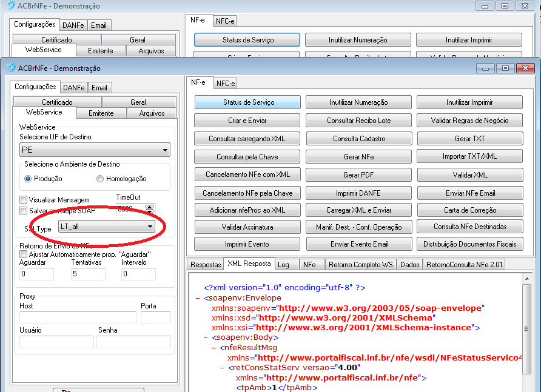Click Imprimir Evento button
The height and width of the screenshot is (392, 541).
tap(247, 244)
